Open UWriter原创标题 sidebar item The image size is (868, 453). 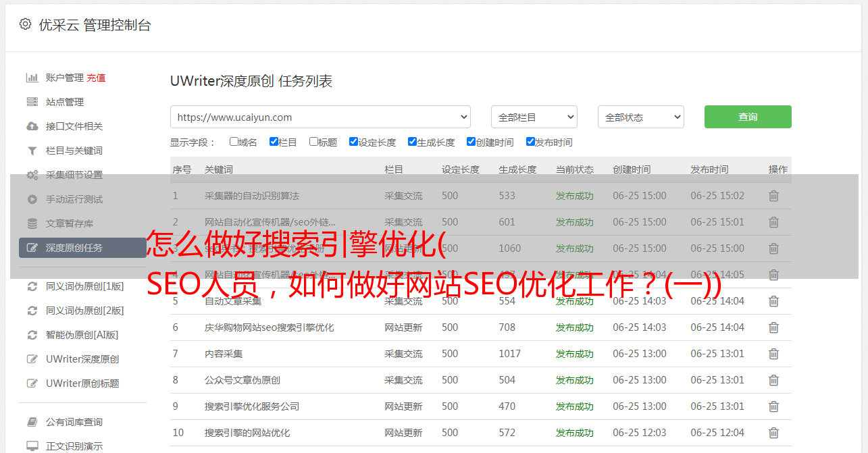(x=82, y=383)
